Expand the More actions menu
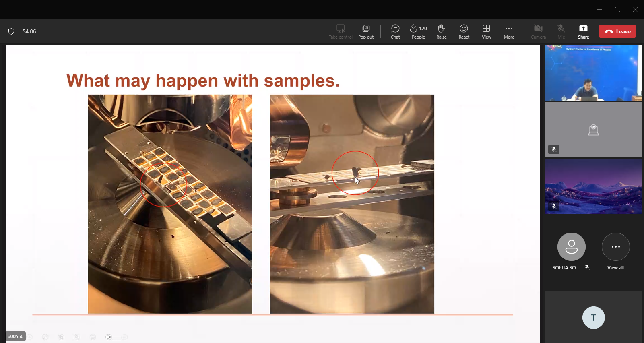This screenshot has width=644, height=343. [509, 31]
